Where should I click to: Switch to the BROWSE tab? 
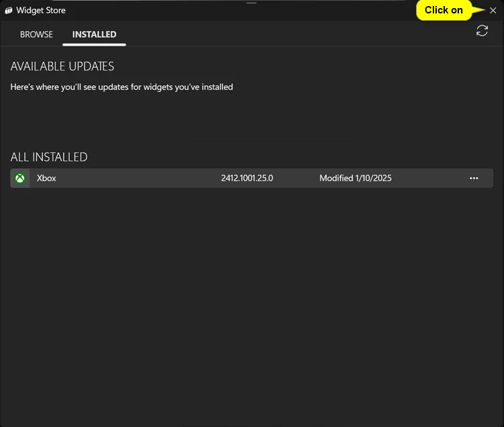[x=36, y=34]
